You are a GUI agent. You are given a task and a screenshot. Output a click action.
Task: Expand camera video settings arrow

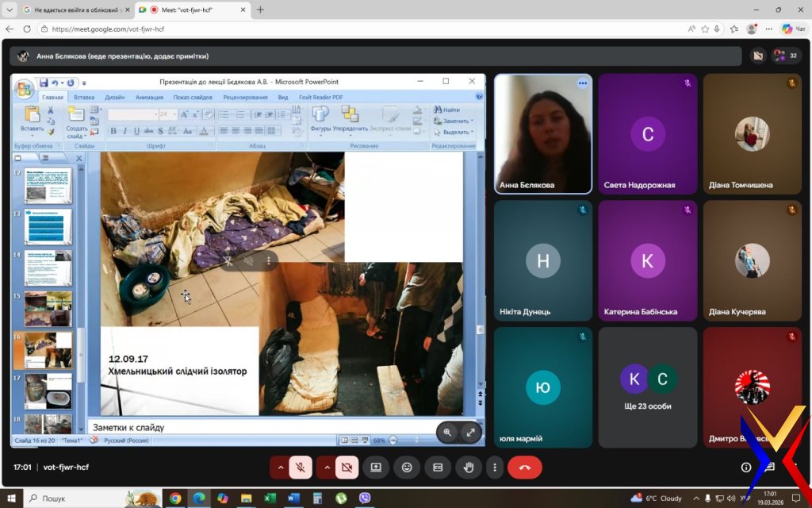click(327, 468)
